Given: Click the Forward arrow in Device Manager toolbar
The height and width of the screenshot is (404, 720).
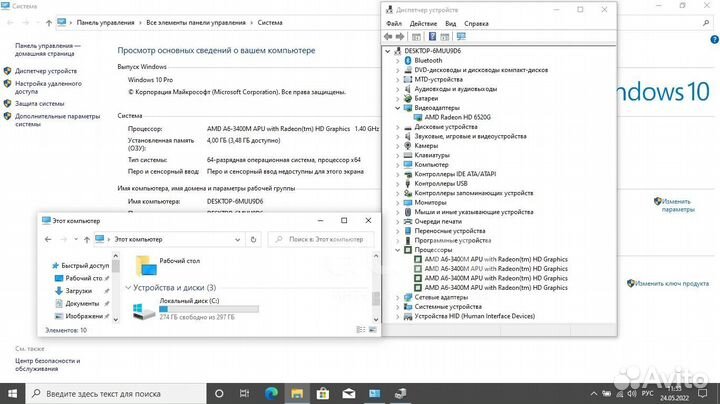Looking at the screenshot, I should point(400,36).
